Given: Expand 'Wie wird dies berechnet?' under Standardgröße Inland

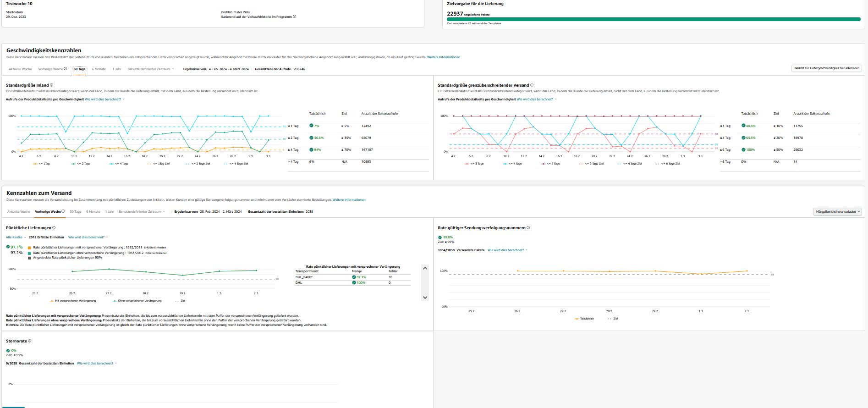Looking at the screenshot, I should tap(104, 99).
